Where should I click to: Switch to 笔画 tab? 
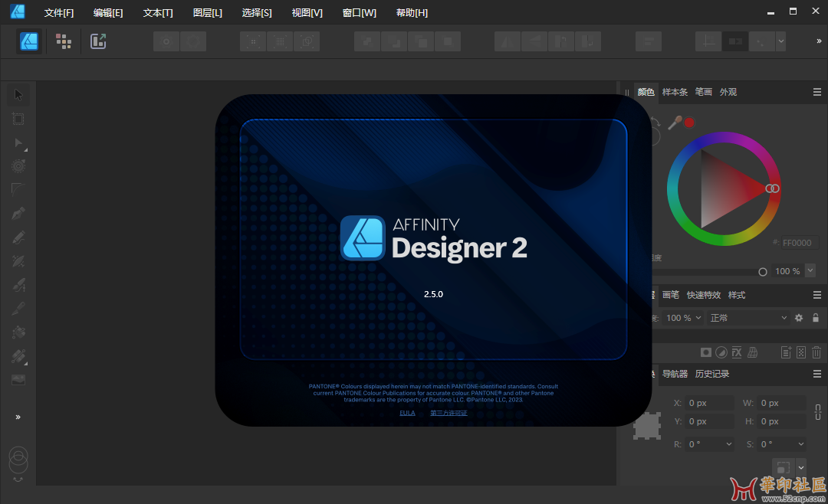[x=703, y=93]
